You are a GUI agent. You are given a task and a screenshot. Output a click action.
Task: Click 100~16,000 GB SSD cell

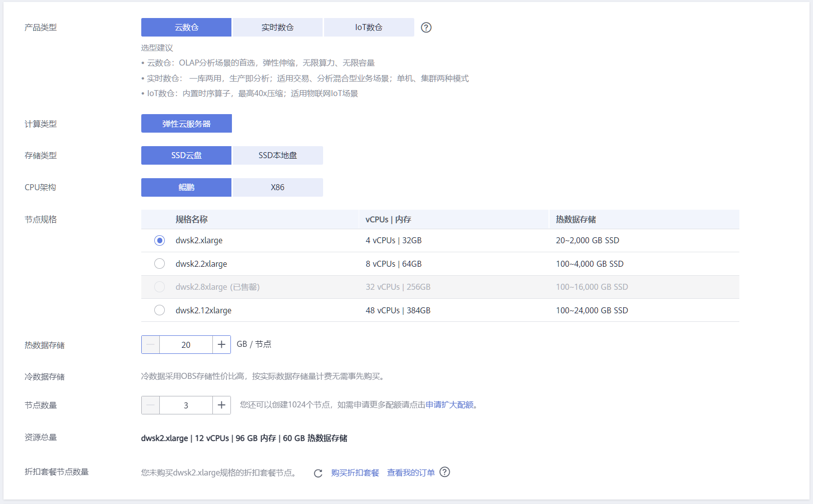click(592, 287)
